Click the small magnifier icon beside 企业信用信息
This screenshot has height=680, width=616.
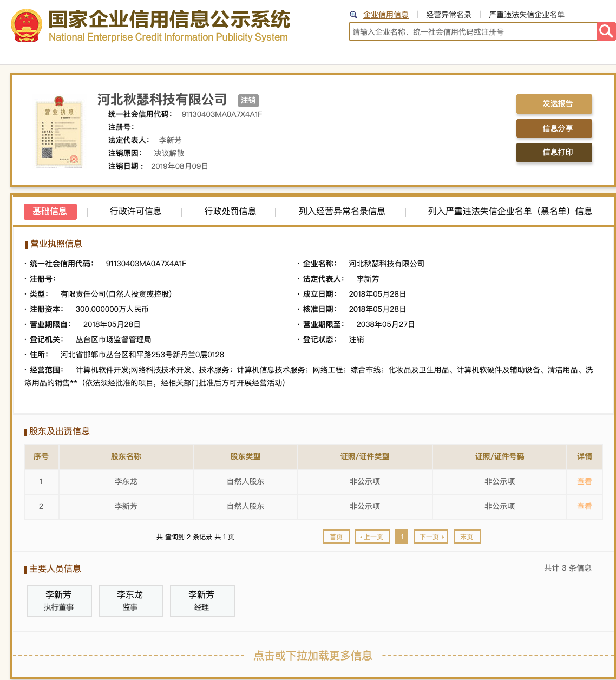353,15
